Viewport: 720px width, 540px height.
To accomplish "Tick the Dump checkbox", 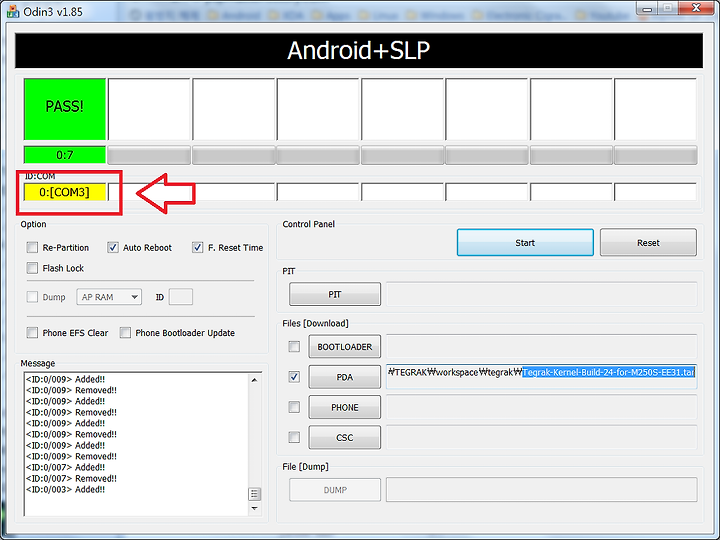I will [x=32, y=297].
